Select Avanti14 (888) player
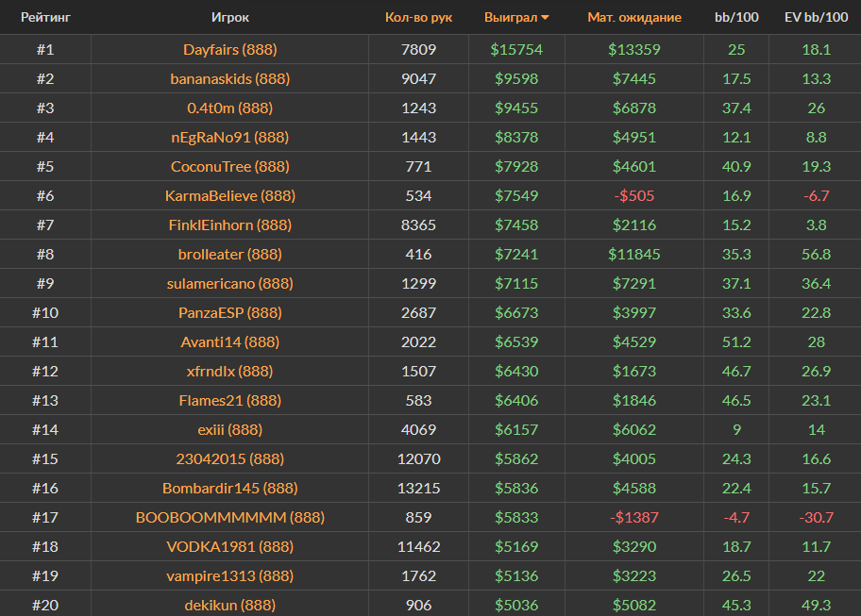The image size is (861, 616). (229, 341)
